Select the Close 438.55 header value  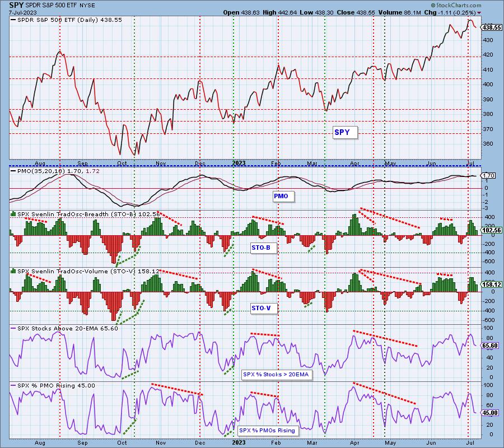click(x=356, y=12)
